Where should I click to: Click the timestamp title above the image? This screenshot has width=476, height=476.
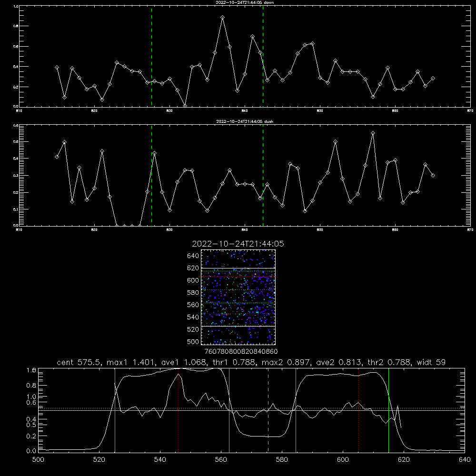[x=238, y=244]
